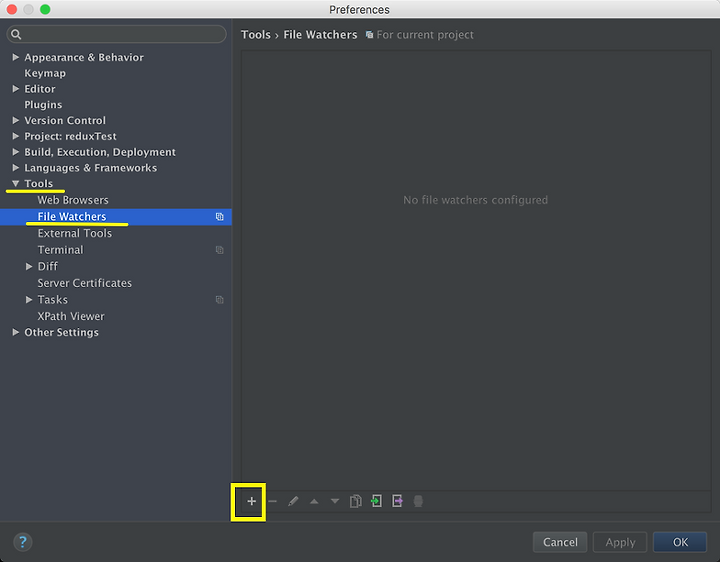Click Tools in the breadcrumb header
The height and width of the screenshot is (562, 720).
(256, 35)
